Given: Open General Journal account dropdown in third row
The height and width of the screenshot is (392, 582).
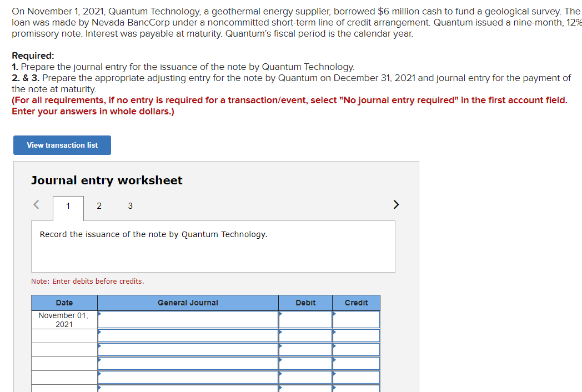Looking at the screenshot, I should [x=188, y=350].
